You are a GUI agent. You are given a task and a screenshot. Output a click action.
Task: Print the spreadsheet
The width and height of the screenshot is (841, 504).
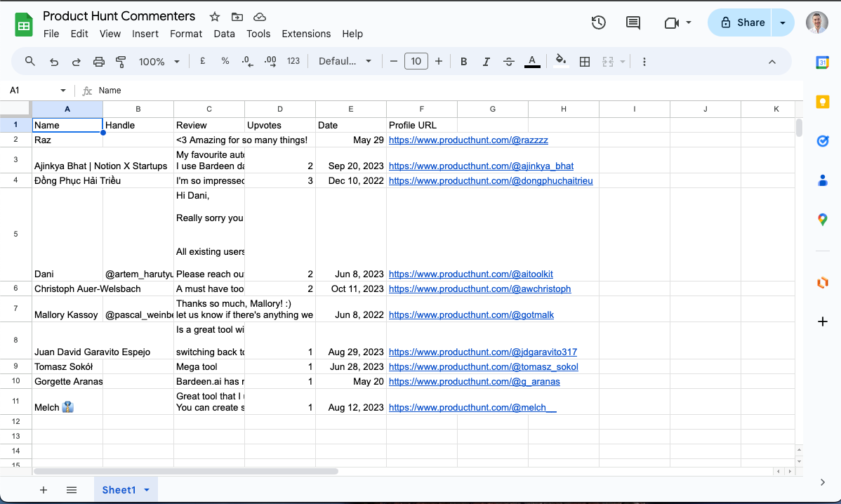point(99,62)
